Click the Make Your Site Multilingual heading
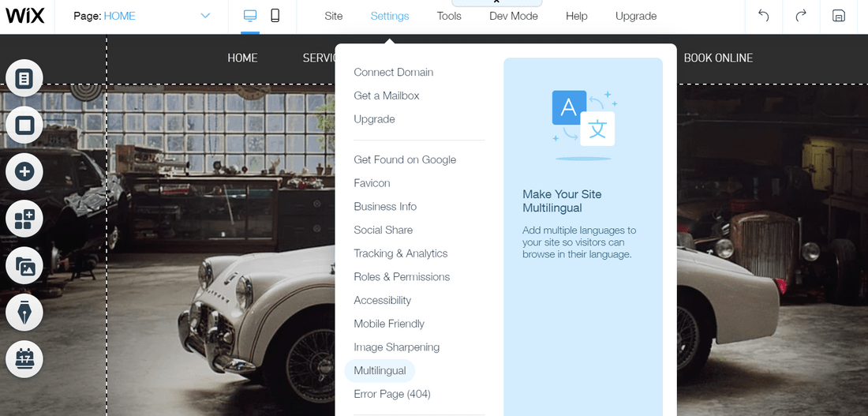 pos(562,201)
